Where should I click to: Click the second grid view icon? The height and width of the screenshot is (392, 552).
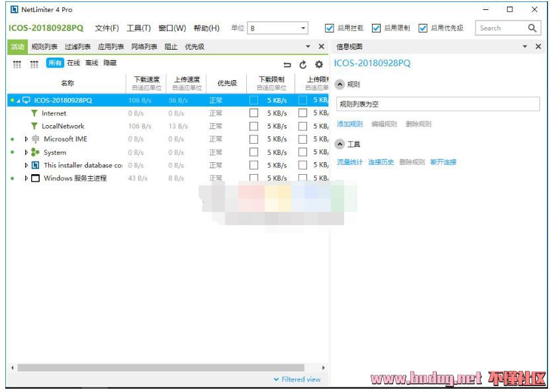coord(34,64)
